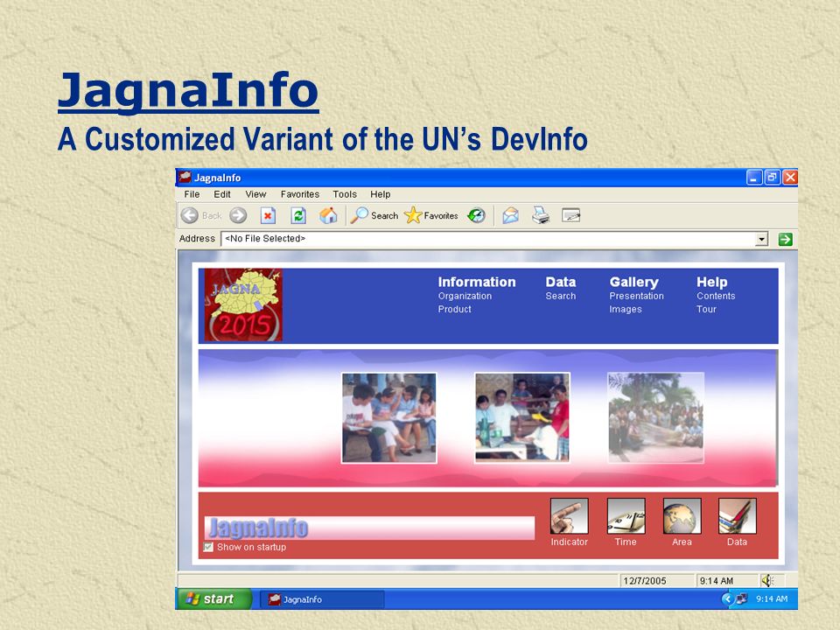Click the Search link under Data
The width and height of the screenshot is (840, 630).
pos(560,296)
